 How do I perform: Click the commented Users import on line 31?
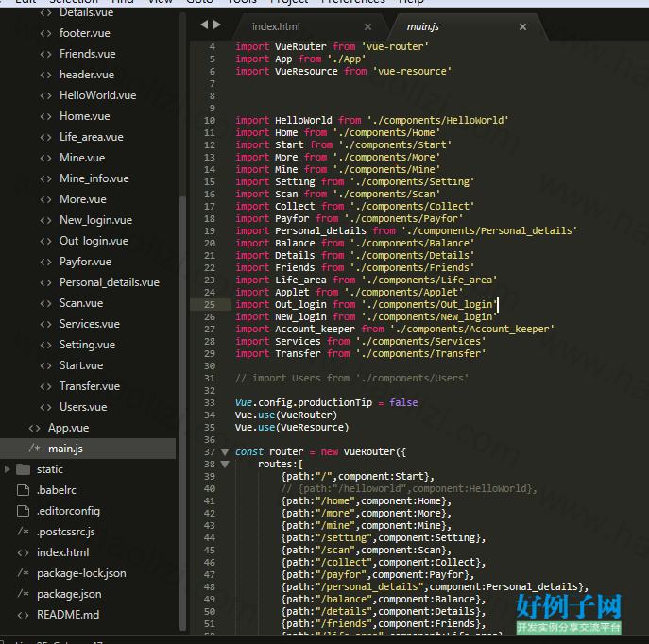pyautogui.click(x=351, y=379)
